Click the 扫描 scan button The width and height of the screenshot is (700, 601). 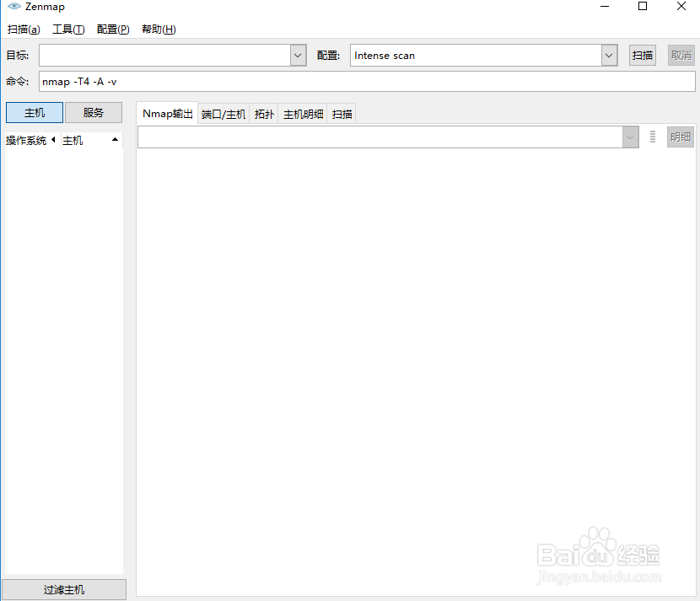[x=643, y=56]
